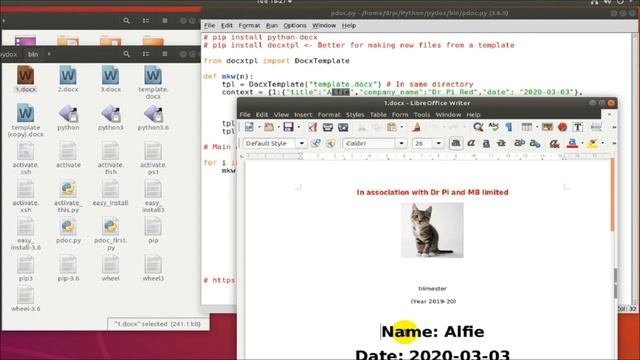The image size is (640, 360).
Task: Toggle Strikethrough formatting in Writer
Action: (x=501, y=143)
